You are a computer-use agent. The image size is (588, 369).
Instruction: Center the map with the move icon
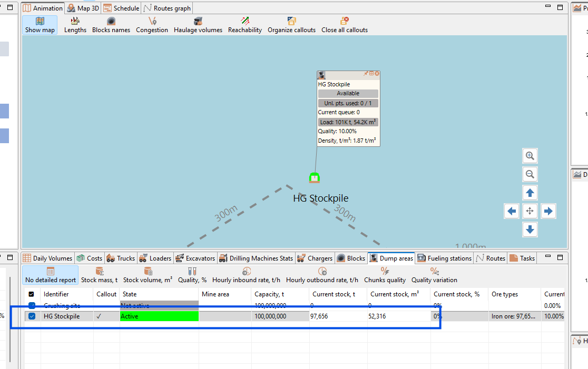530,211
